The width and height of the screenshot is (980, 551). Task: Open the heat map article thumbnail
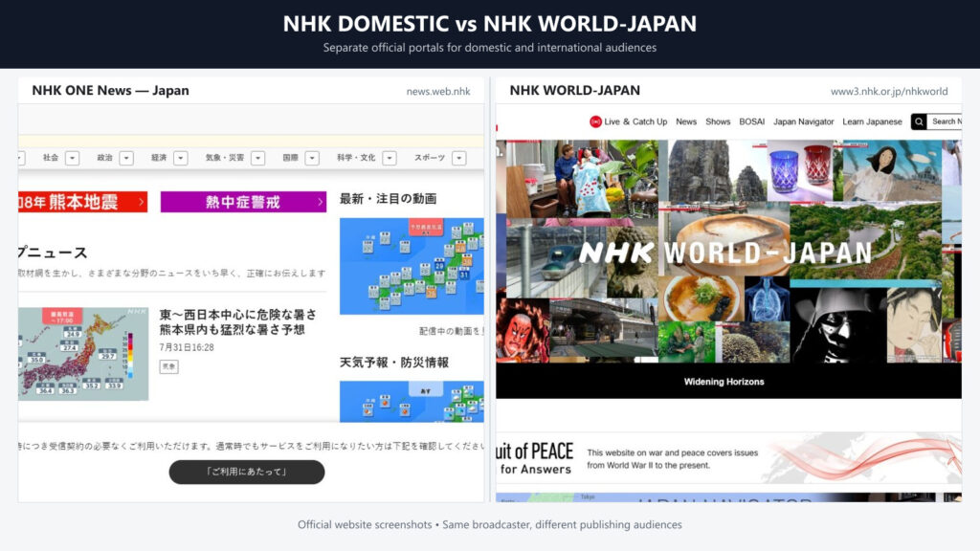click(x=83, y=354)
